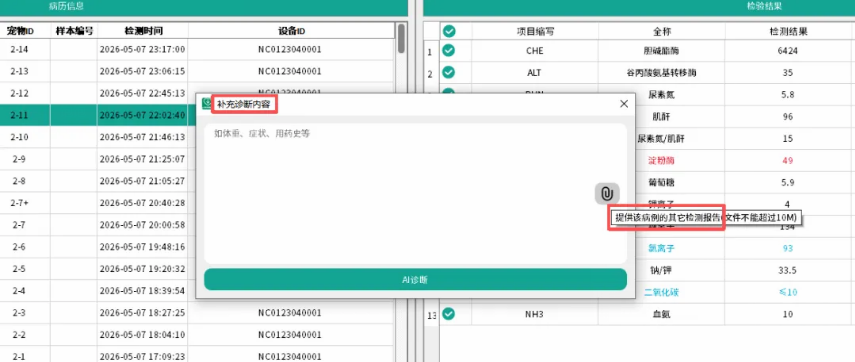
Task: Click the ALT abbreviation cell
Action: tap(535, 73)
